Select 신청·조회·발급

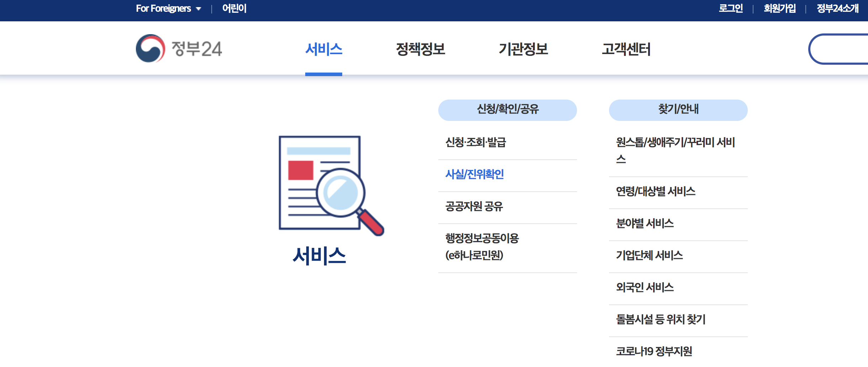point(476,142)
